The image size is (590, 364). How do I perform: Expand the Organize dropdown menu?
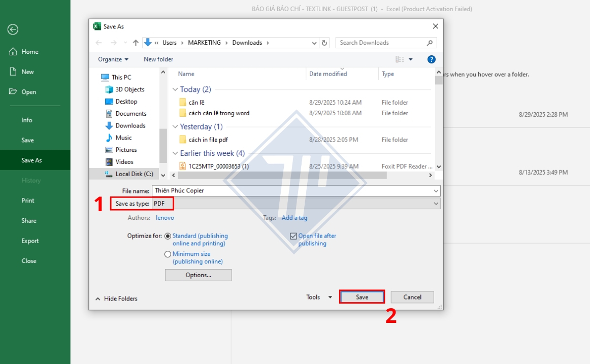[x=113, y=59]
